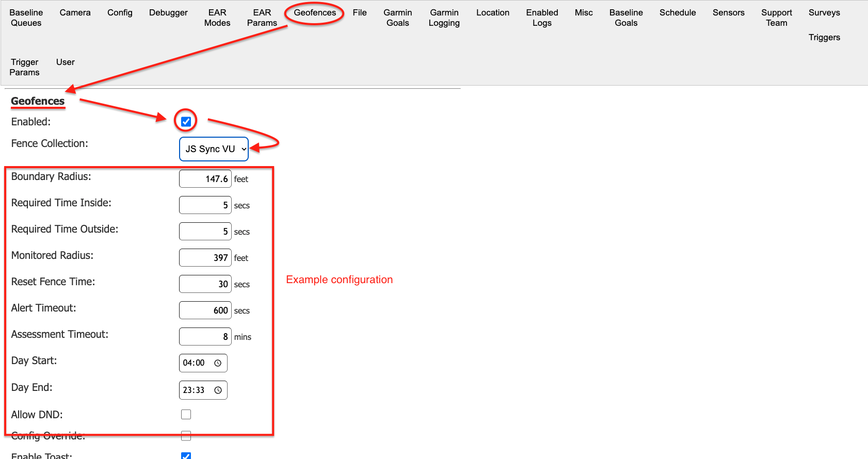The width and height of the screenshot is (868, 459).
Task: Focus the Required Time Outside field
Action: (205, 232)
